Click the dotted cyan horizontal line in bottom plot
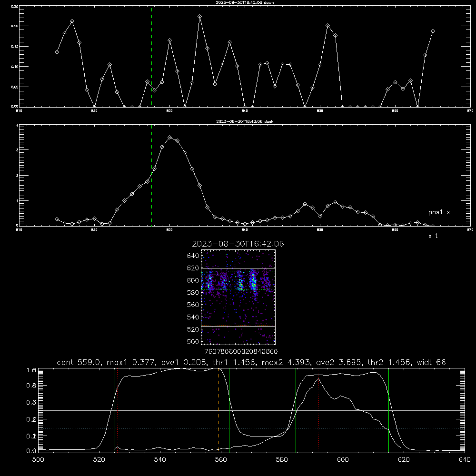476x476 pixels. [x=251, y=428]
